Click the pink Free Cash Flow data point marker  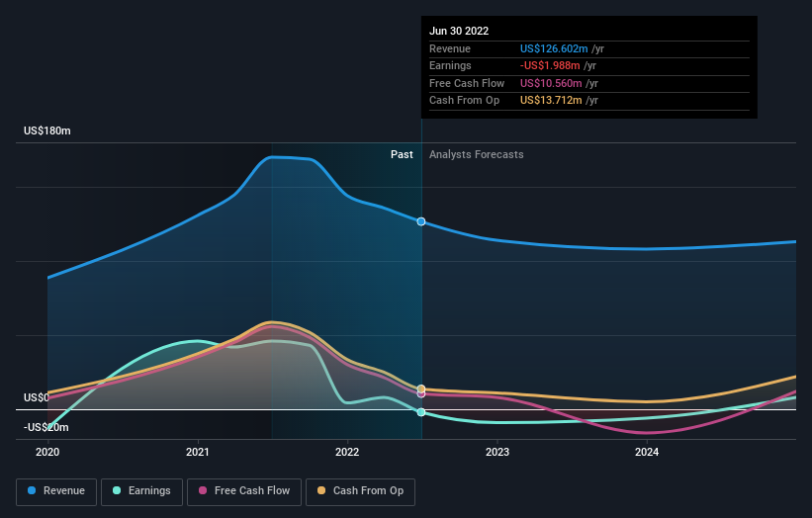point(421,394)
